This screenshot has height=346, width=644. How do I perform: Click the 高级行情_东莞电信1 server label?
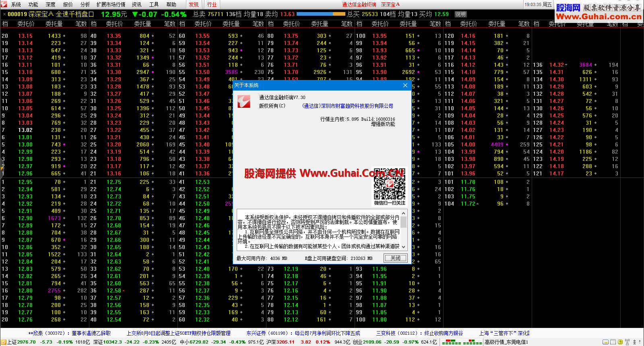point(506,342)
